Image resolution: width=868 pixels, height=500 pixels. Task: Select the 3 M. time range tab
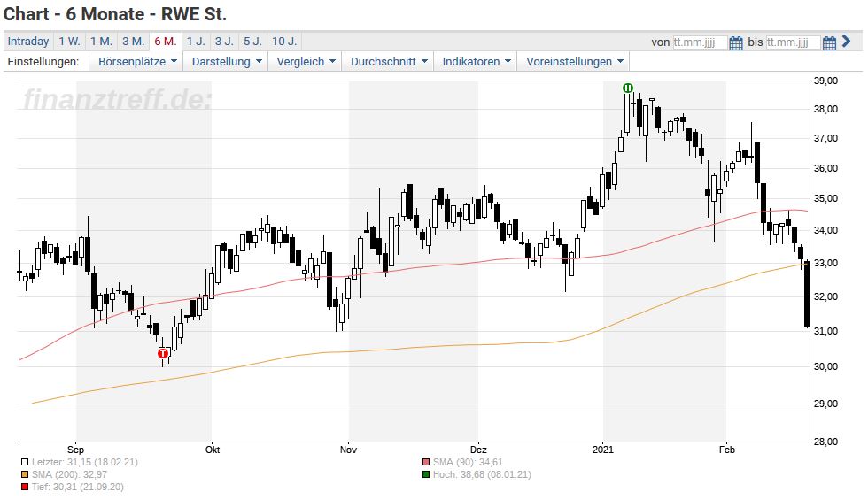point(134,42)
